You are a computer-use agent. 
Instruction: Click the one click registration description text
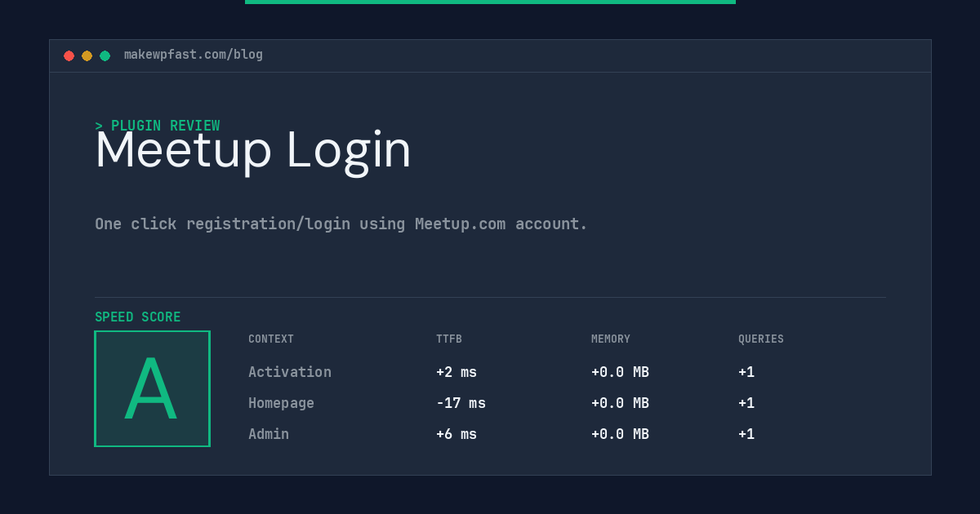click(x=341, y=224)
